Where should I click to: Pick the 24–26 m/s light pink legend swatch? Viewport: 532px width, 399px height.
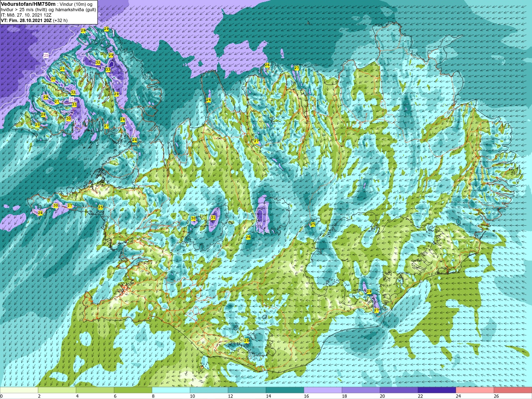pyautogui.click(x=475, y=390)
